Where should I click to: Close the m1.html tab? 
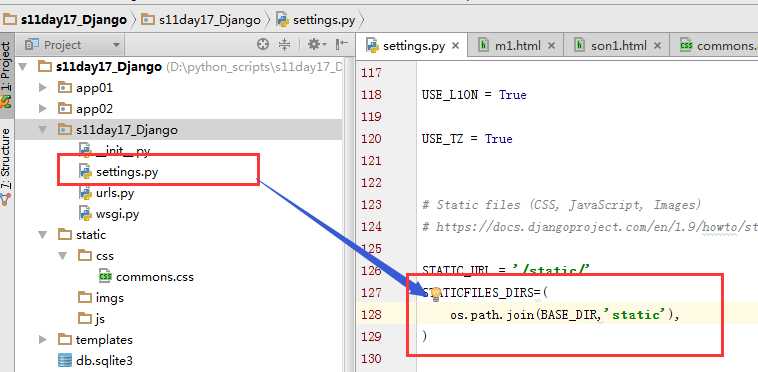(551, 46)
